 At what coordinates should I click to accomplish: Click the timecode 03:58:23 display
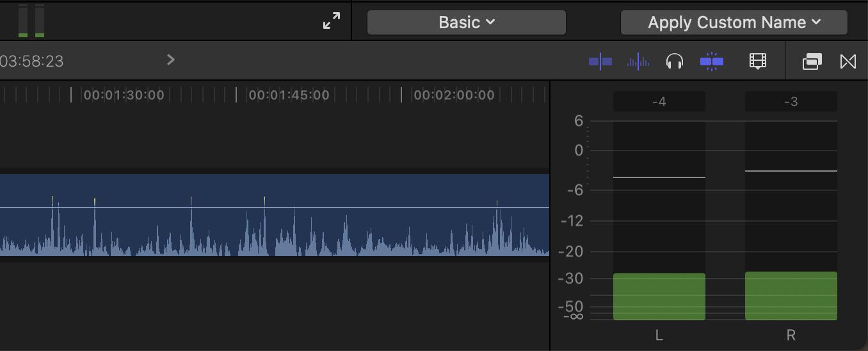31,61
